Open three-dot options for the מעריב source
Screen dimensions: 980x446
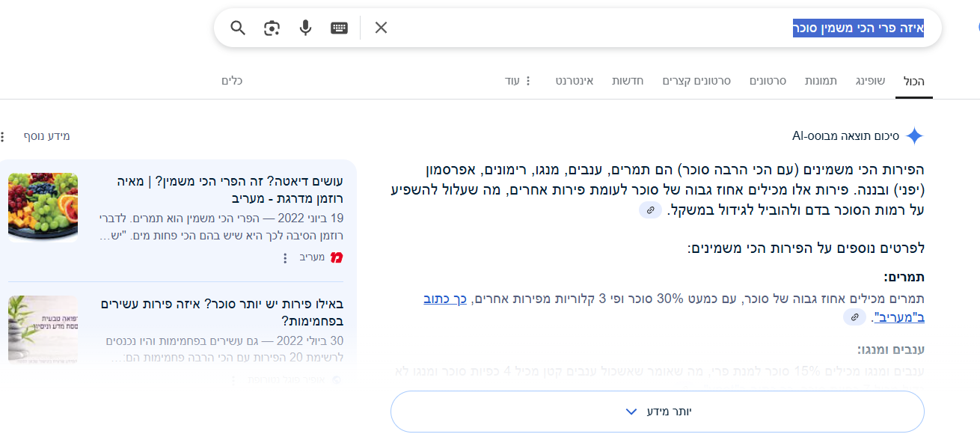284,257
